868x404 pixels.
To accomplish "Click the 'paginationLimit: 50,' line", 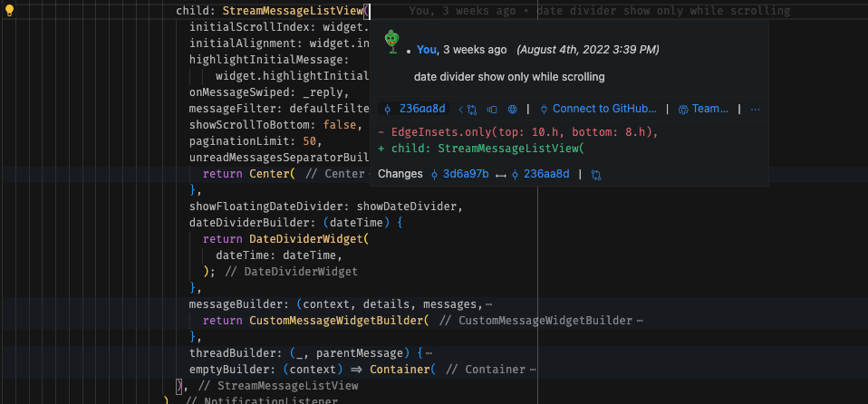I will click(256, 141).
